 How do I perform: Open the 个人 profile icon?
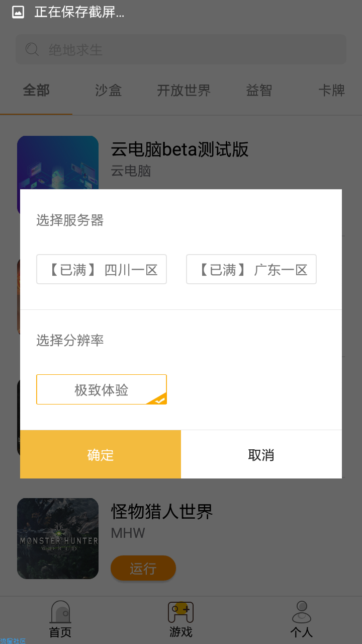point(302,612)
